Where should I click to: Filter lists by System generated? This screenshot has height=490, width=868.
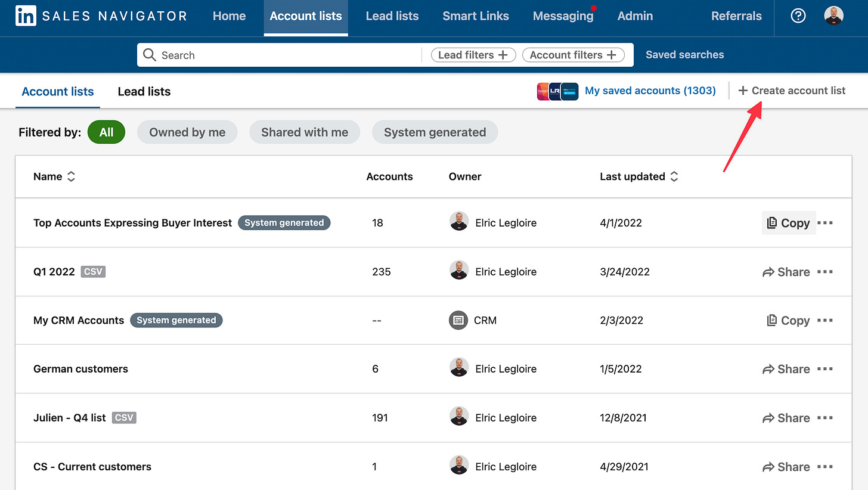[435, 132]
